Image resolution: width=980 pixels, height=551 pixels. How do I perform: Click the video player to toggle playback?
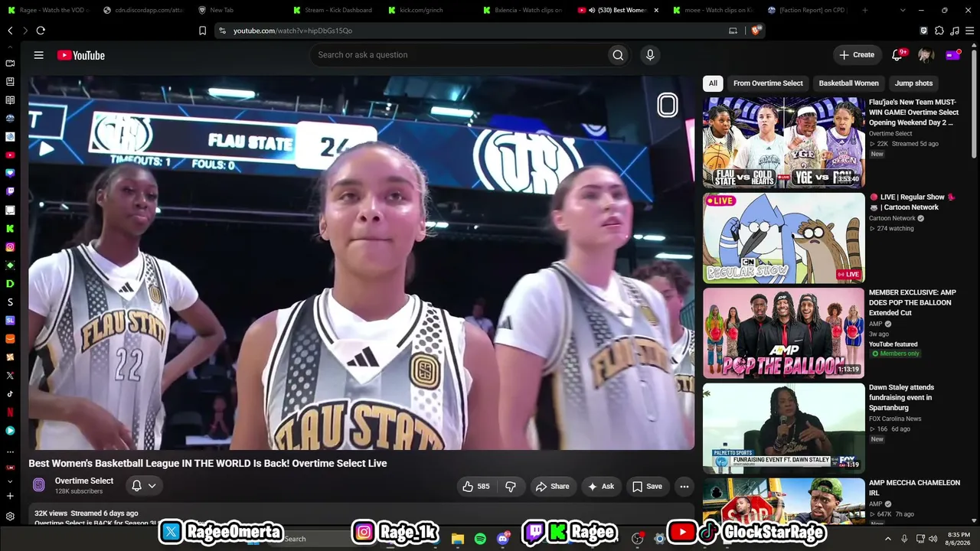361,262
